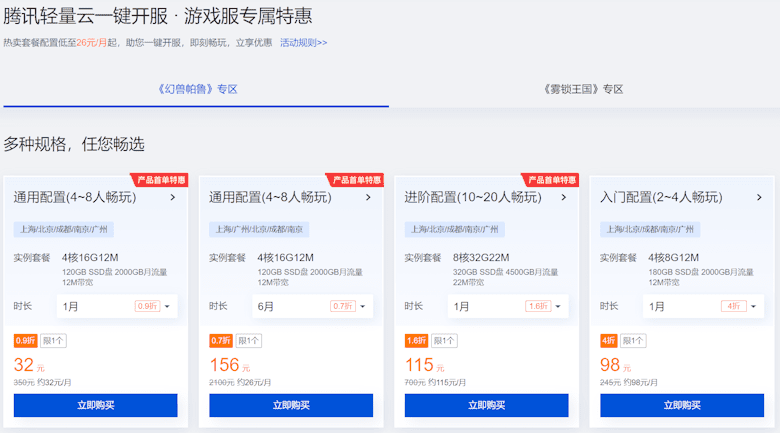Click the orange 4折 discount badge
This screenshot has width=780, height=433.
[609, 341]
